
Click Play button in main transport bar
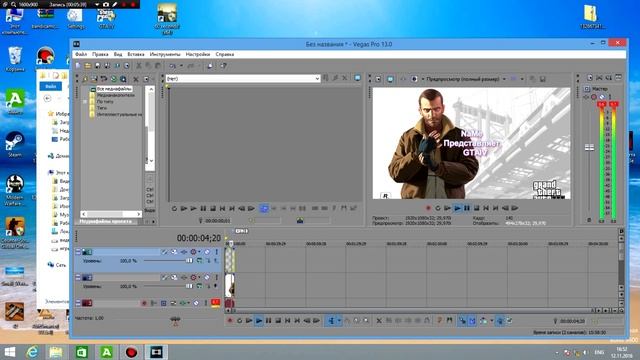[x=258, y=321]
